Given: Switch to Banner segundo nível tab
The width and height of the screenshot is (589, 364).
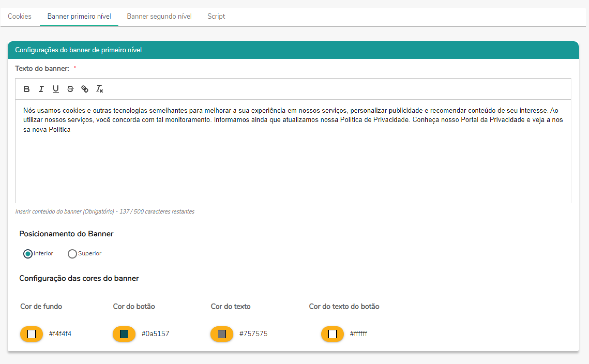Looking at the screenshot, I should coord(159,16).
